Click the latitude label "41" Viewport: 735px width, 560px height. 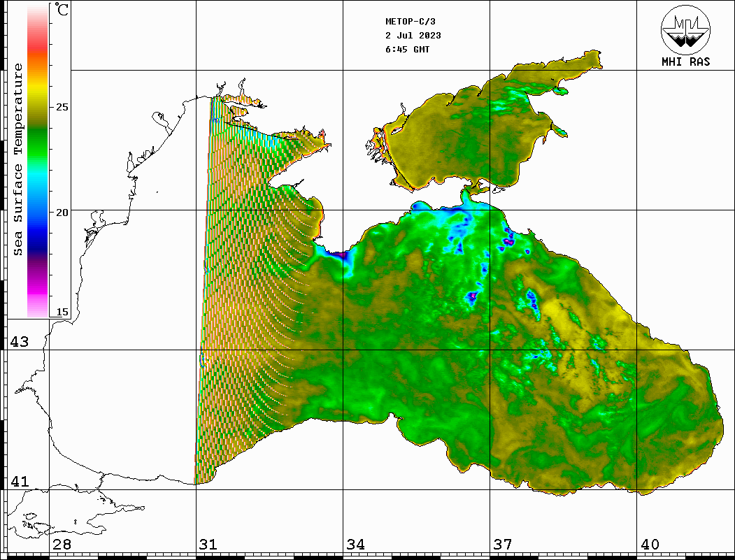(20, 482)
